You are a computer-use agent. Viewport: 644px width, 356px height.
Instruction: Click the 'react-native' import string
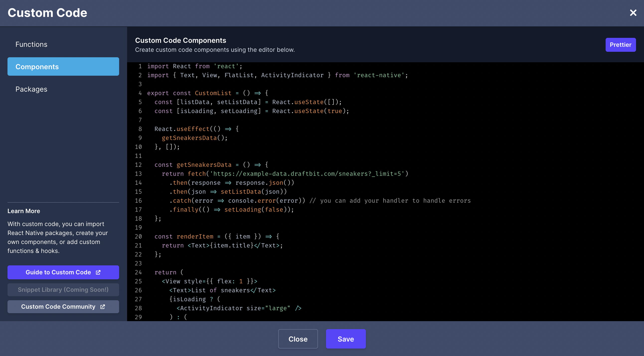coord(379,75)
